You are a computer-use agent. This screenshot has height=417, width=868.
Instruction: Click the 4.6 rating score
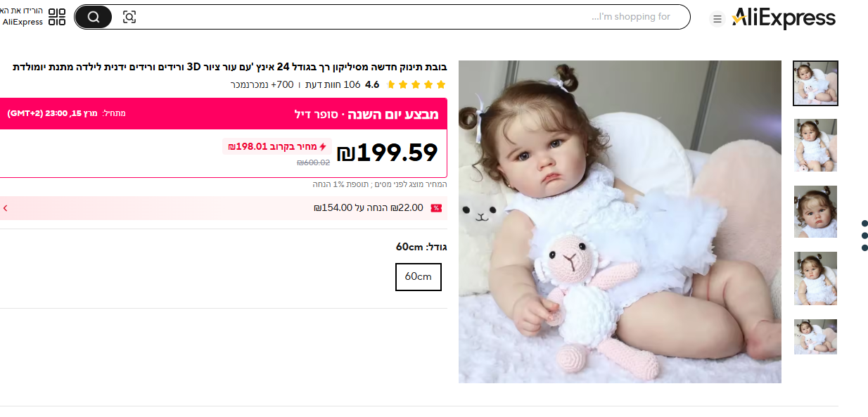[x=372, y=85]
